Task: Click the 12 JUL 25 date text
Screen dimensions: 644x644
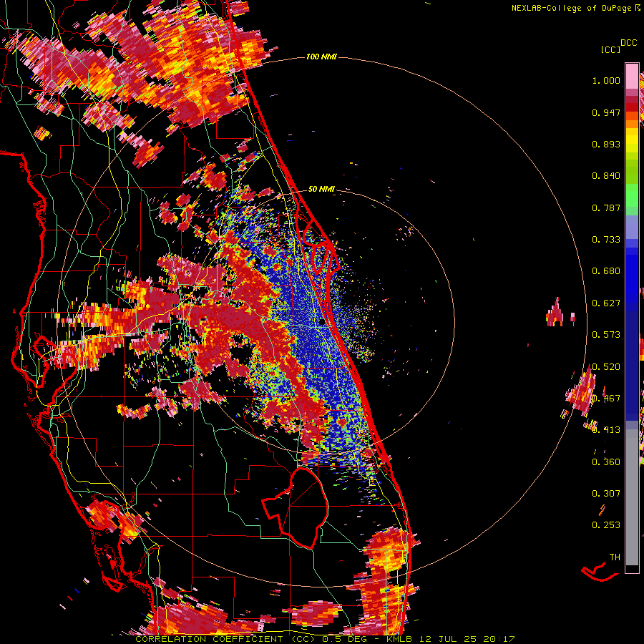Action: pyautogui.click(x=448, y=639)
